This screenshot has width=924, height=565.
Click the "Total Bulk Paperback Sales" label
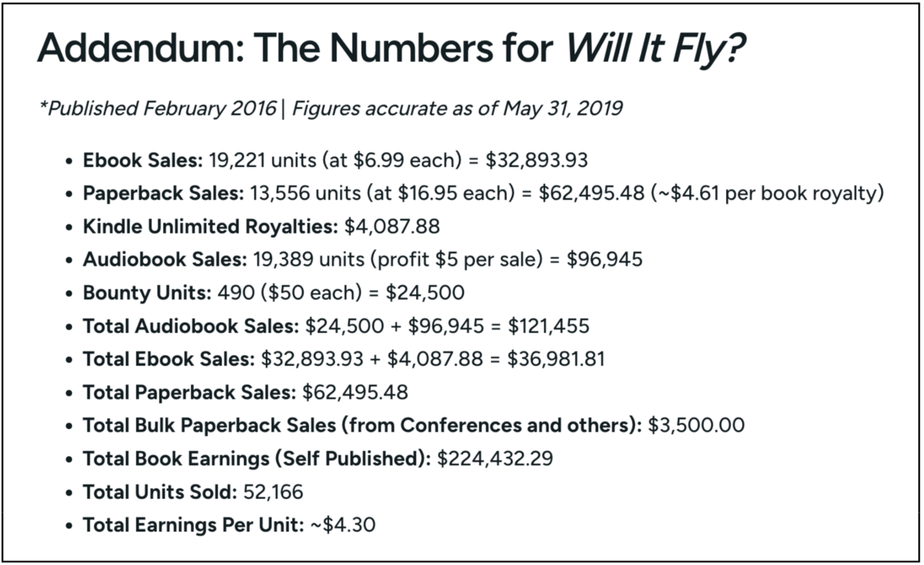click(x=209, y=425)
